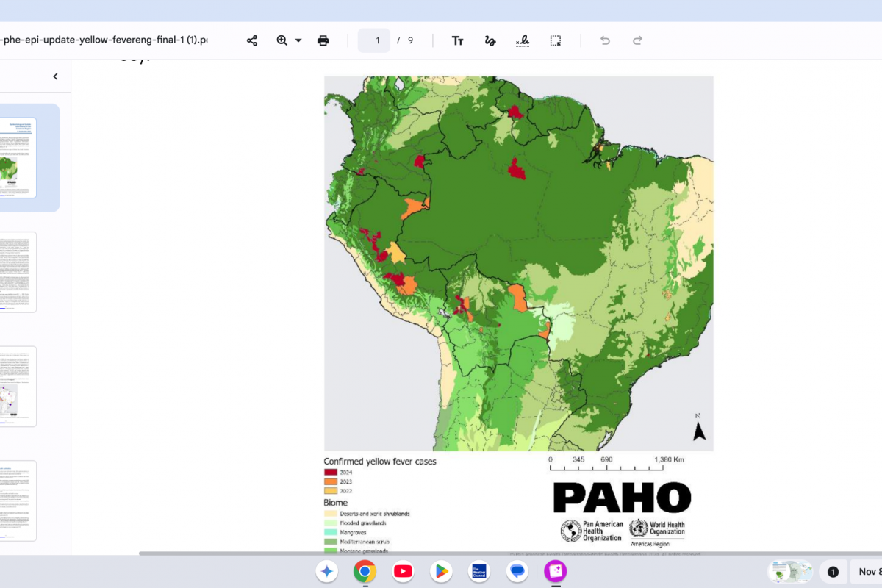Open the third page thumbnail

pyautogui.click(x=17, y=387)
